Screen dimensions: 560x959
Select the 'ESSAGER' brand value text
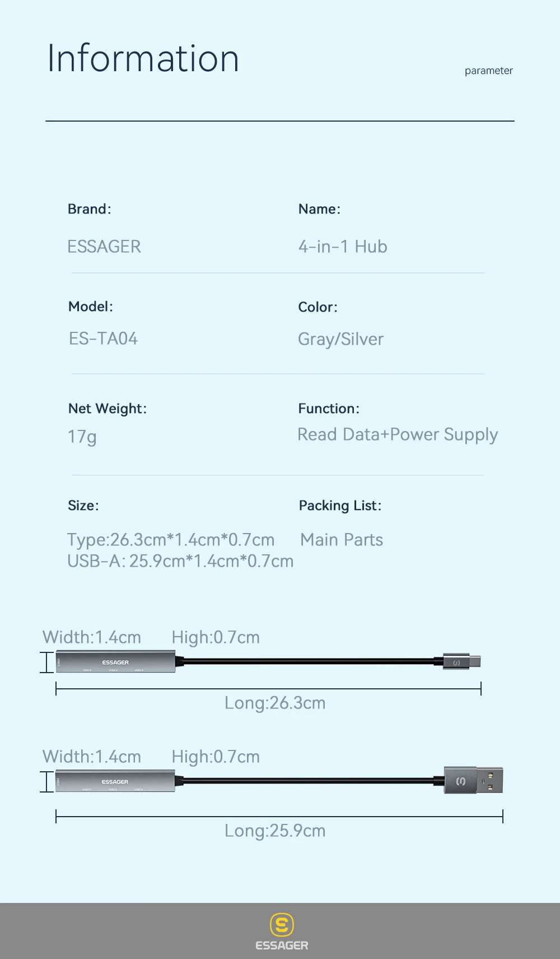[104, 247]
